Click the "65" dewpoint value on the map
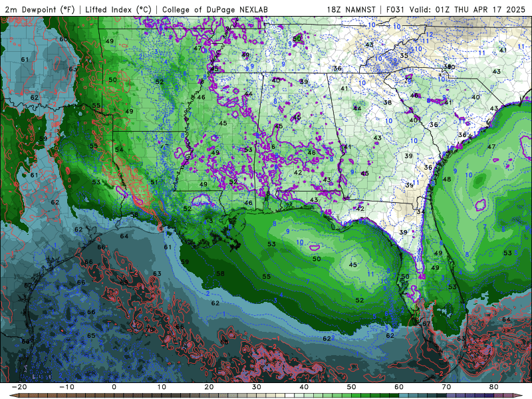 (x=91, y=336)
